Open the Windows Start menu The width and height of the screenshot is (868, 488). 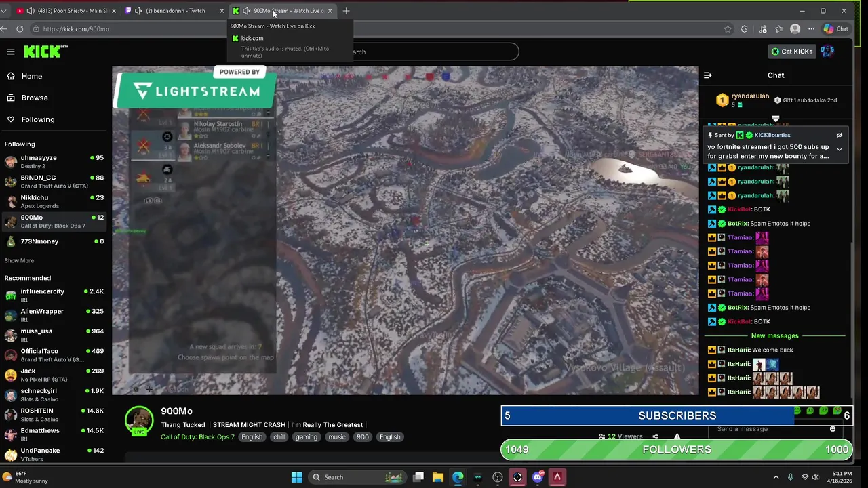pos(296,477)
